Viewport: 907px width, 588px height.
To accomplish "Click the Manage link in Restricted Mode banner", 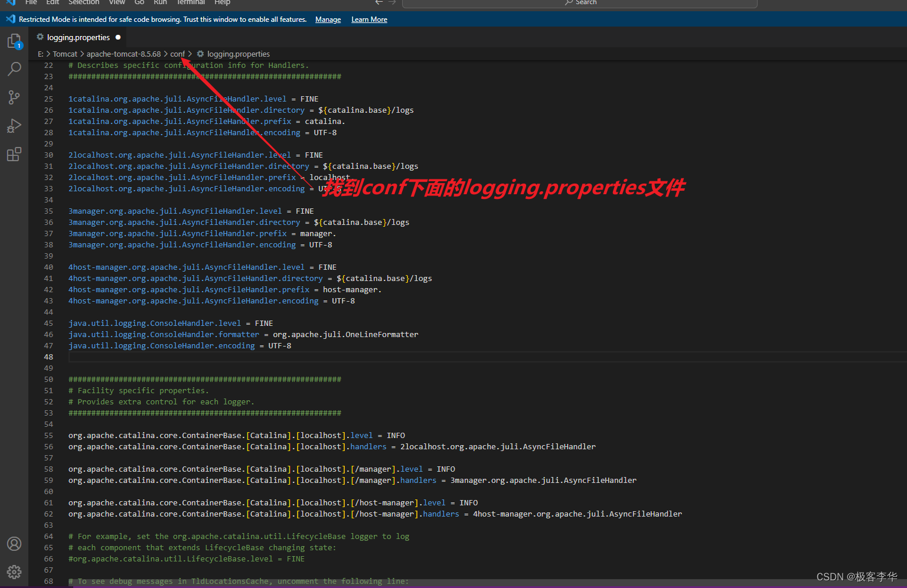I will 328,19.
